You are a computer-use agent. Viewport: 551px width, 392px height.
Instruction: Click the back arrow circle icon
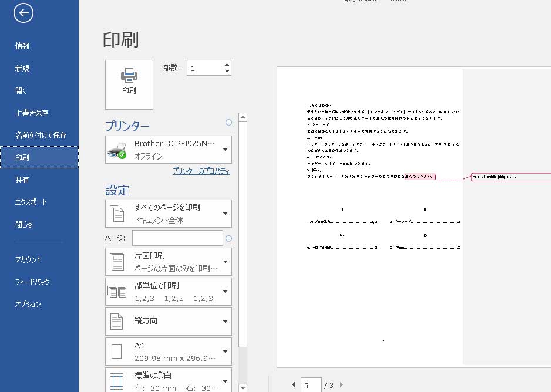point(23,13)
